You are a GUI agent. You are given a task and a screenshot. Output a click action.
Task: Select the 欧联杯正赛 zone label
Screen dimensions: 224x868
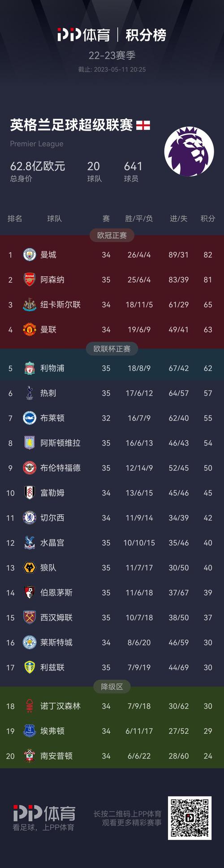tap(112, 349)
